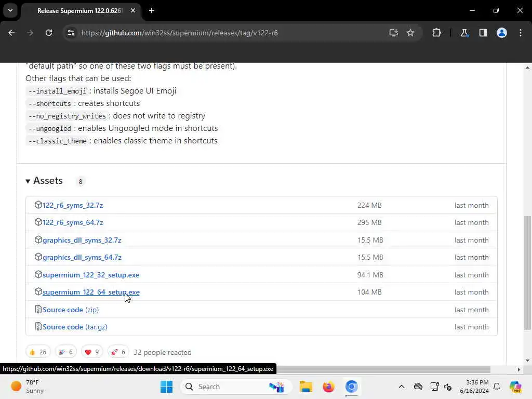Open the Windows Start menu
Screen dimensions: 532x399
click(166, 387)
